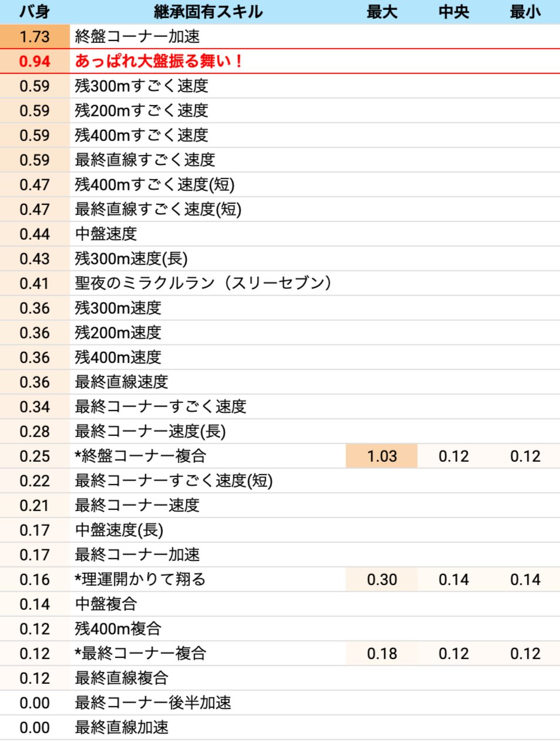The height and width of the screenshot is (742, 560).
Task: Click the 残300mすごく速度 row
Action: point(141,86)
